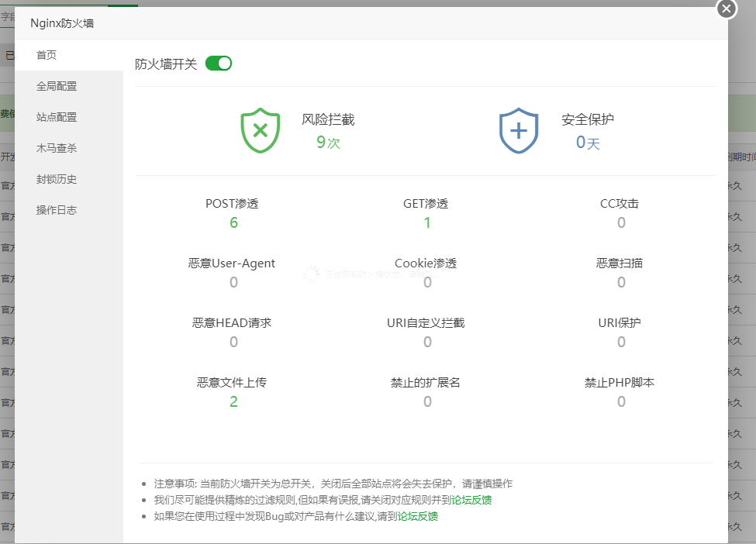Click the 恶意User-Agent count 0
This screenshot has height=544, width=756.
tap(234, 282)
